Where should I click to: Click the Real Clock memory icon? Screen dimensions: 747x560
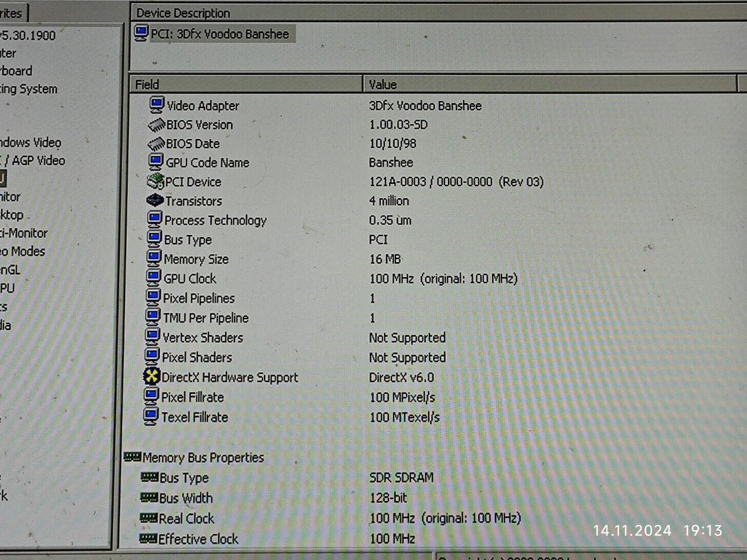(149, 518)
